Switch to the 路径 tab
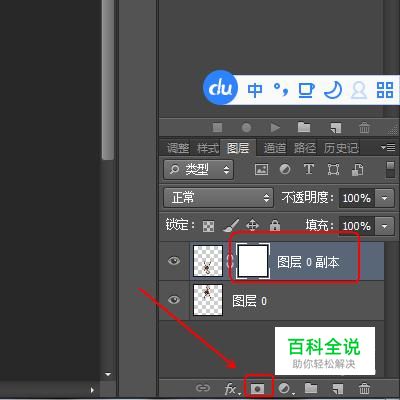The image size is (400, 400). [x=305, y=148]
